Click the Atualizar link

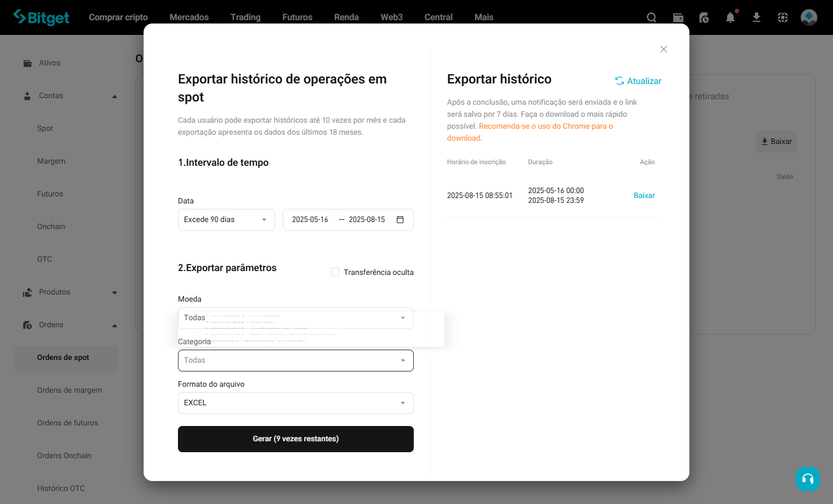click(x=644, y=81)
